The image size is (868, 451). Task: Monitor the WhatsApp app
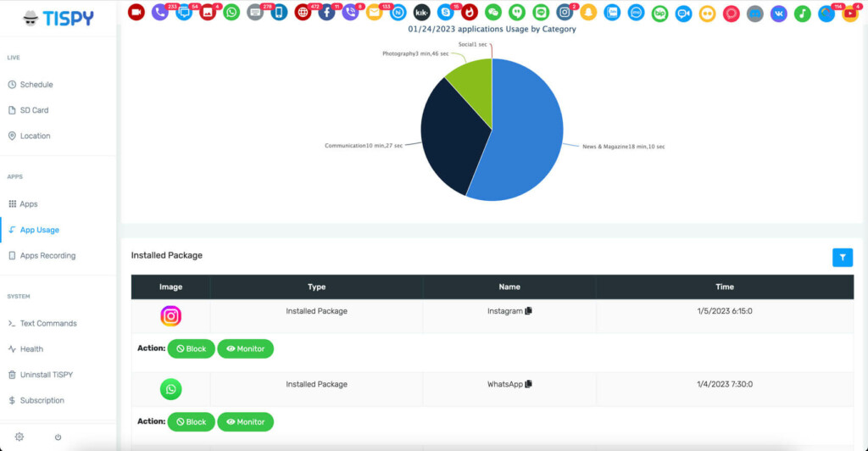coord(246,421)
